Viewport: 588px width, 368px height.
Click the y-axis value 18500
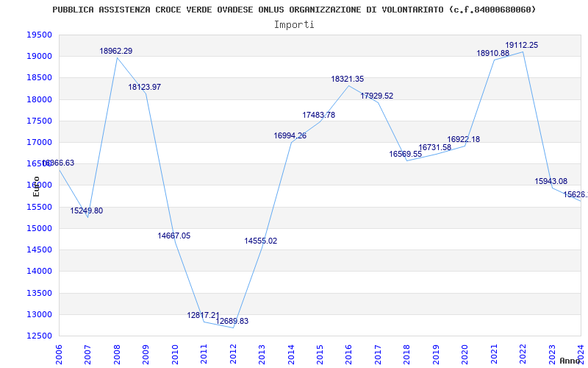pos(39,78)
